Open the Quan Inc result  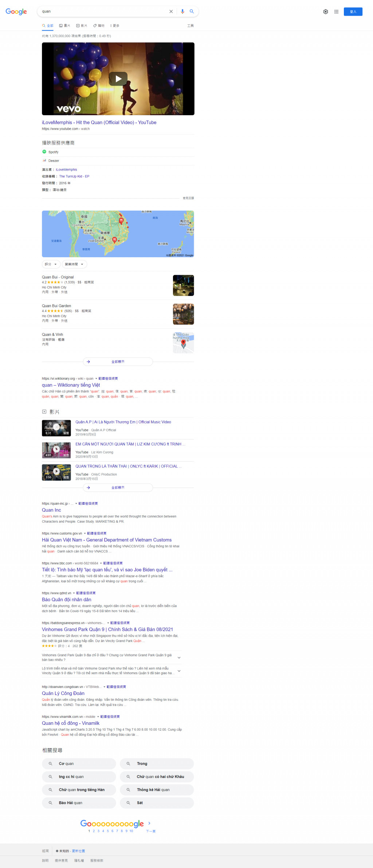tap(51, 510)
